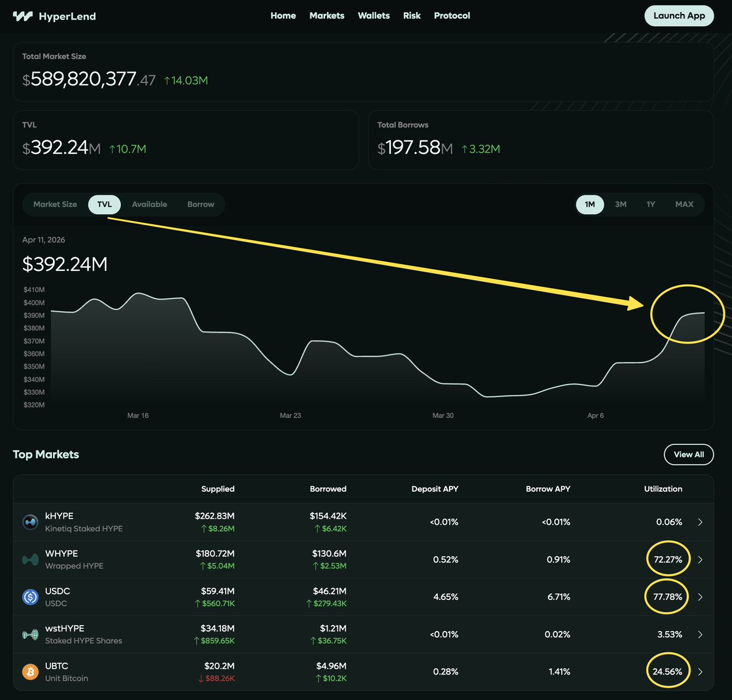Click the Kinetiq Staked HYPE subtitle

(x=84, y=529)
